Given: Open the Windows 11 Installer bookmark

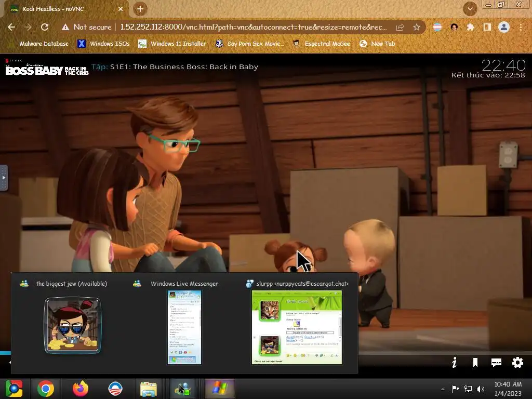Looking at the screenshot, I should point(172,44).
